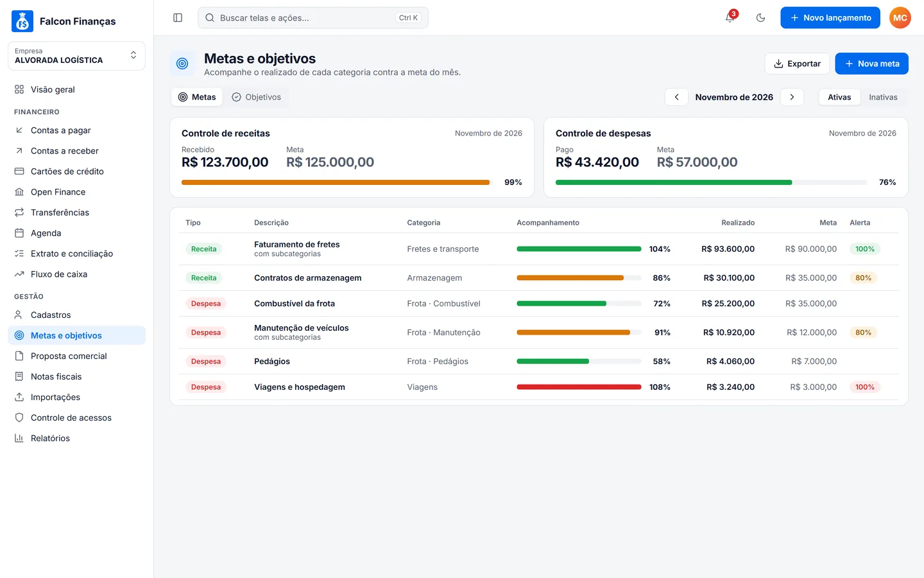Open Extrato e conciliação
Viewport: 924px width, 578px height.
coord(76,254)
